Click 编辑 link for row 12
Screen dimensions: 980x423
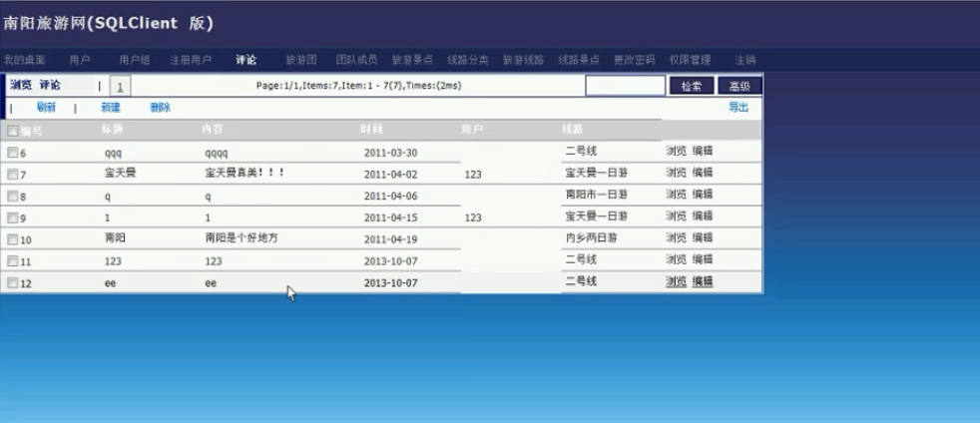click(x=703, y=281)
